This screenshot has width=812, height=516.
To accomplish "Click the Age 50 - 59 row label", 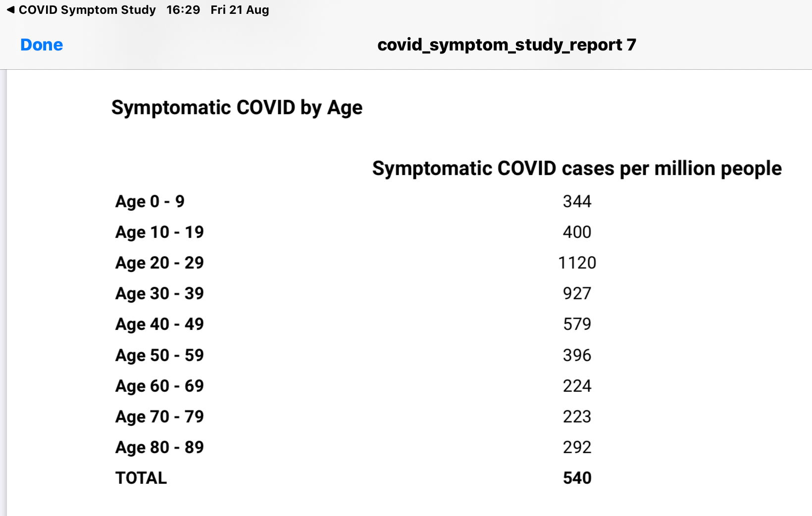I will pos(159,356).
